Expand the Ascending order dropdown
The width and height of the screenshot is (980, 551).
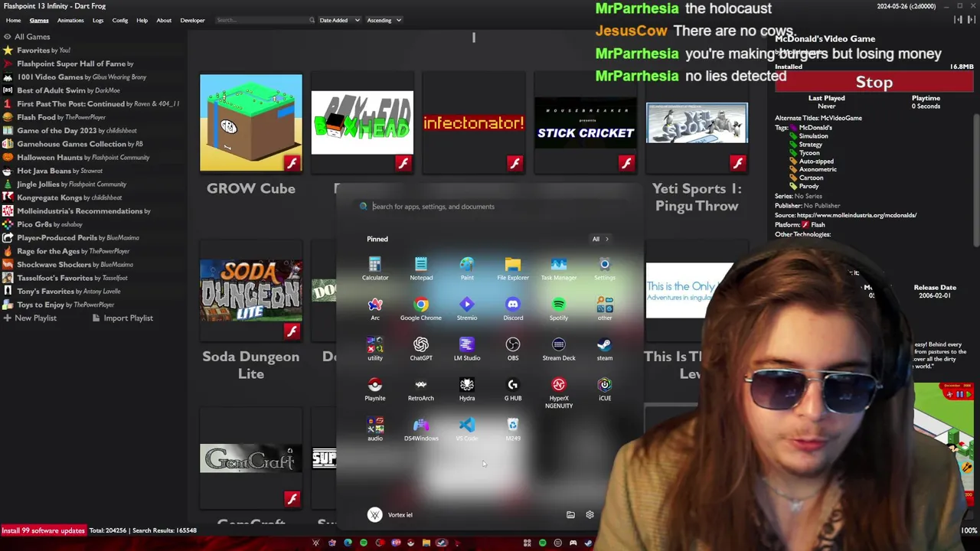(x=384, y=21)
